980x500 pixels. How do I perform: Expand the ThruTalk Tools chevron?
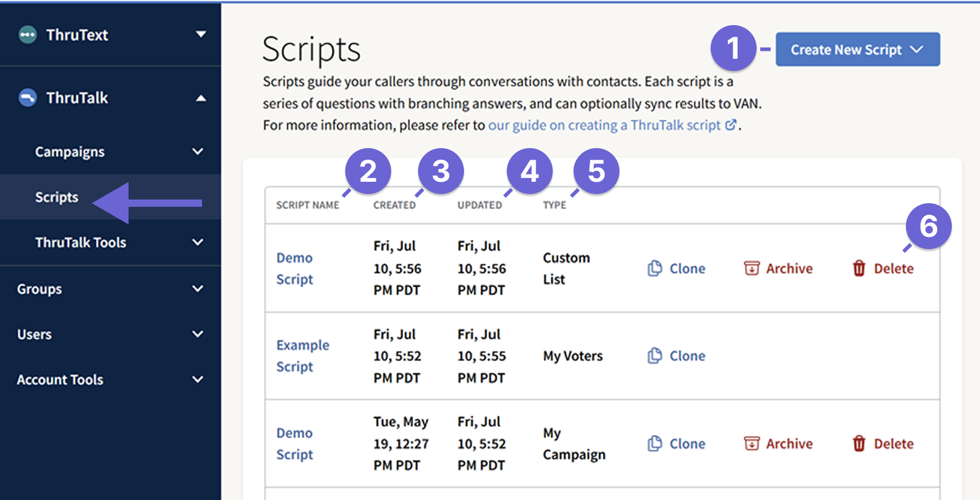point(198,242)
